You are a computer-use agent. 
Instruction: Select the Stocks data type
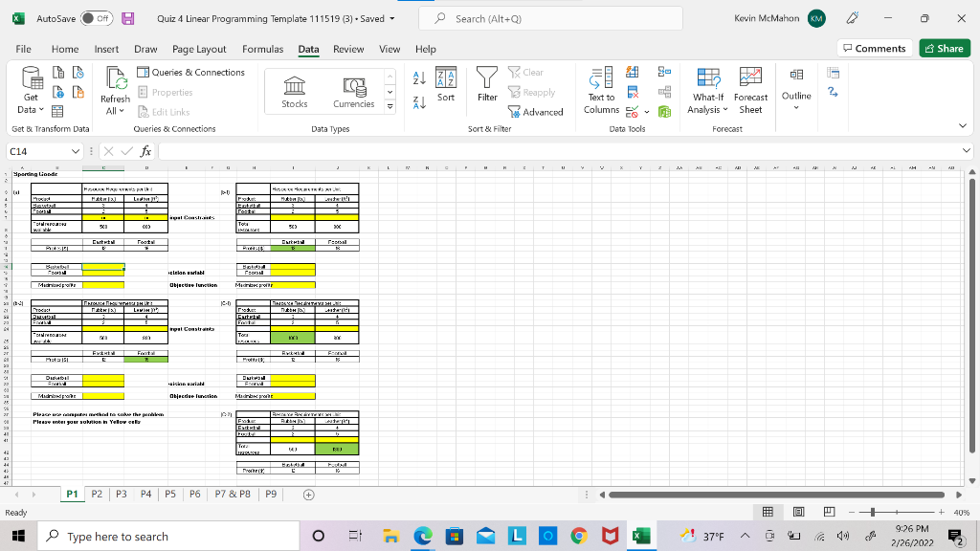[295, 93]
